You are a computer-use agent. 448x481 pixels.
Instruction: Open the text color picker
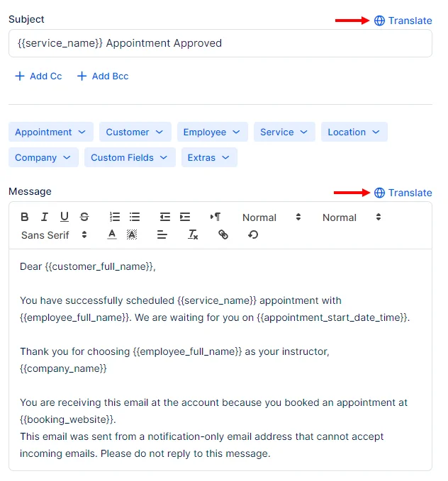point(112,235)
